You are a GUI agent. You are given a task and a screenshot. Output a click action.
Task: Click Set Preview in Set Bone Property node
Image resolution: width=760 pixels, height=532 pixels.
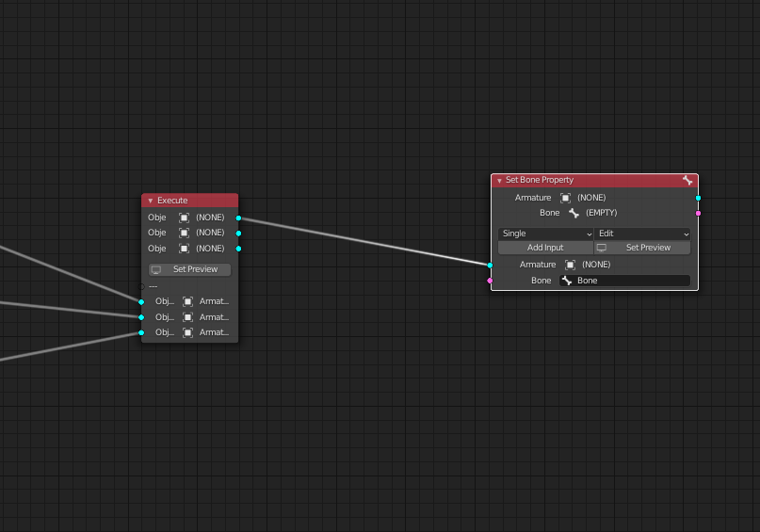[642, 248]
